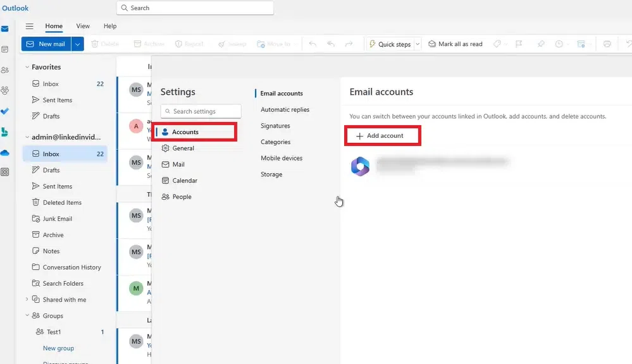Click the Snooze clock icon
The image size is (632, 364).
click(559, 44)
